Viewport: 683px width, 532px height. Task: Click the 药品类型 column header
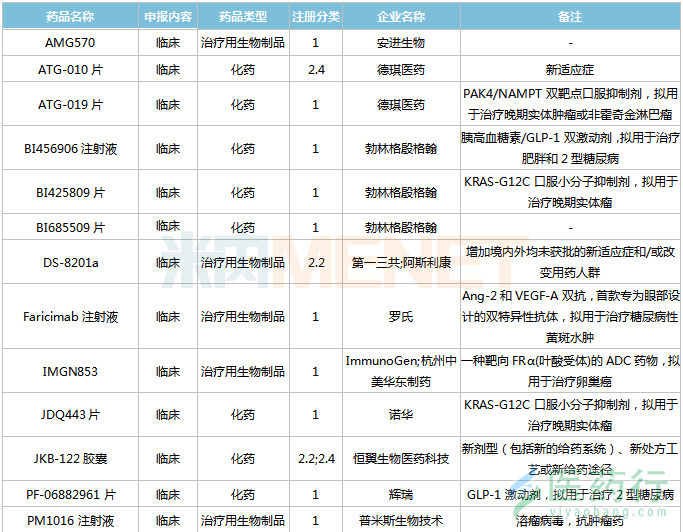(x=243, y=17)
